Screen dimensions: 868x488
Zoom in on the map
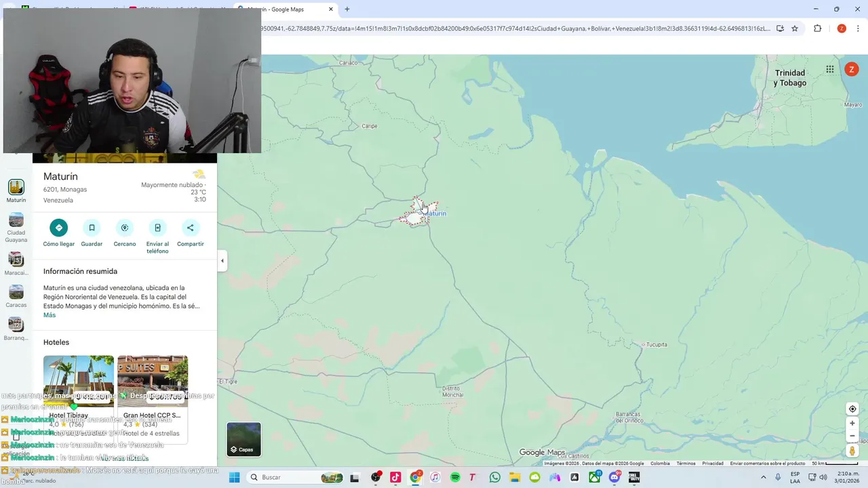pos(852,424)
